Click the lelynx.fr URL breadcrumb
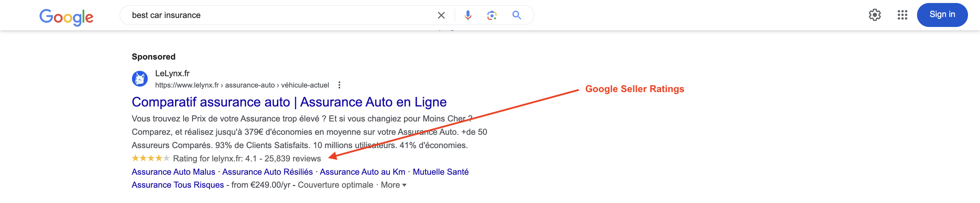The height and width of the screenshot is (203, 980). coord(242,85)
